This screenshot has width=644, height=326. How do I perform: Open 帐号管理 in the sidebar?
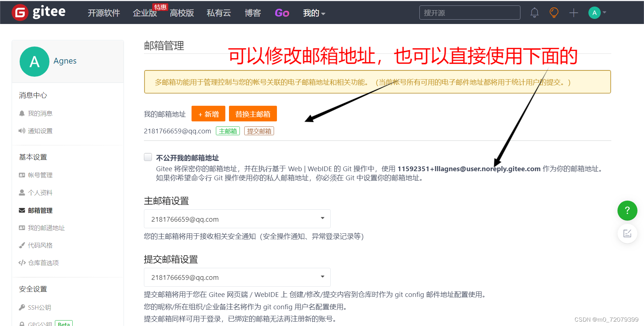(40, 175)
